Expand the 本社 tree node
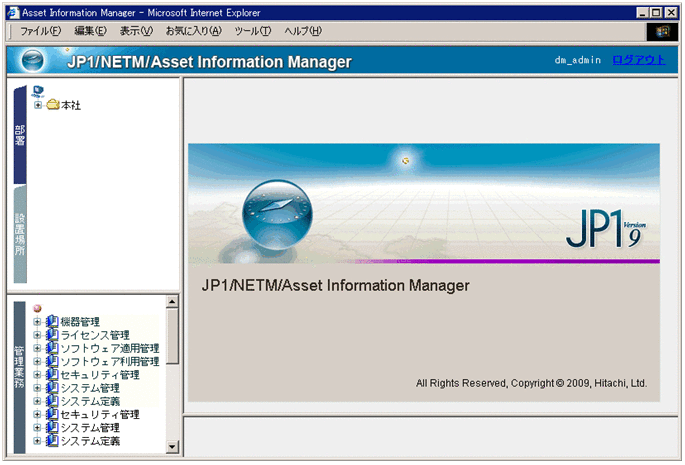The width and height of the screenshot is (685, 465). 38,105
